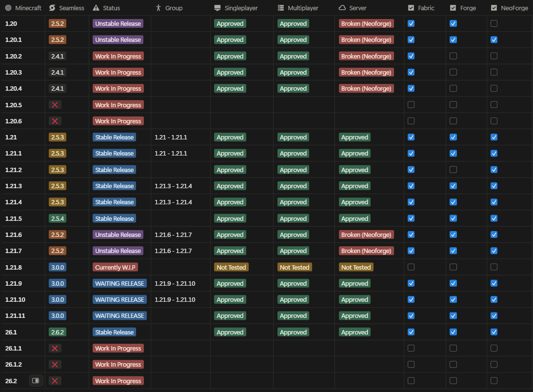
Task: Open Not Tested singleplayer tag for 1.21.8
Action: coord(231,267)
